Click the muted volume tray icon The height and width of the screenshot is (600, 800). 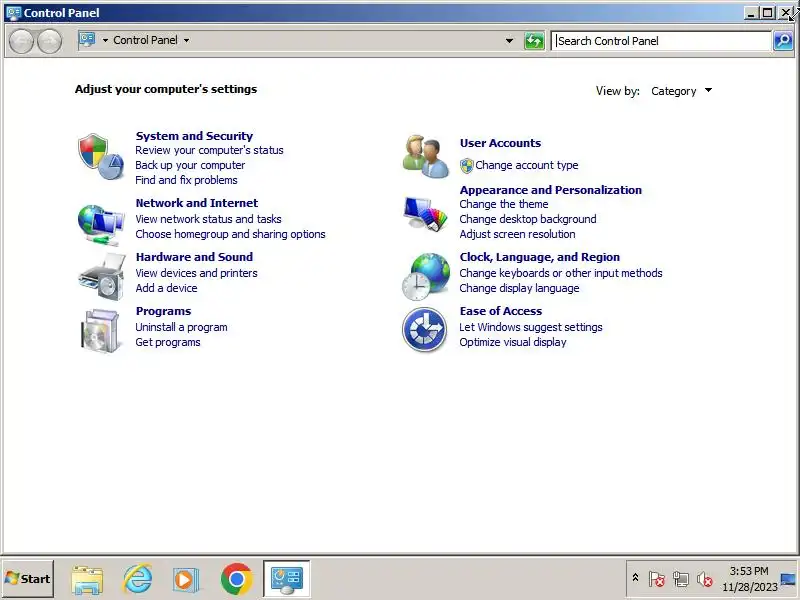point(705,579)
